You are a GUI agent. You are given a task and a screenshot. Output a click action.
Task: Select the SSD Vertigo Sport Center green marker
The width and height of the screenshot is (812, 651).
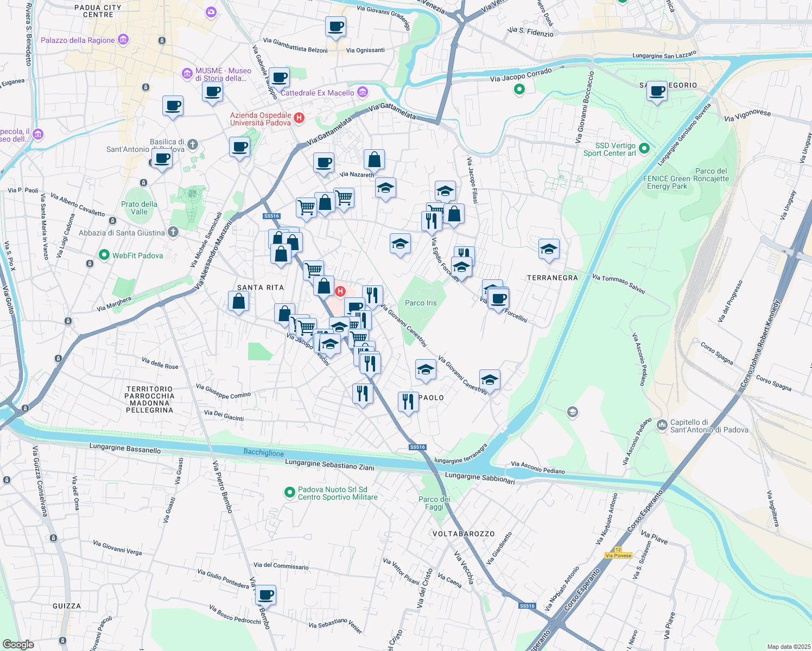point(644,148)
